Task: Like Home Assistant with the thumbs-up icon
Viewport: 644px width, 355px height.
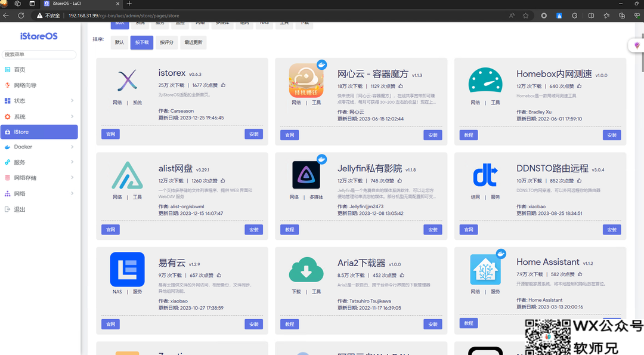Action: [x=580, y=274]
